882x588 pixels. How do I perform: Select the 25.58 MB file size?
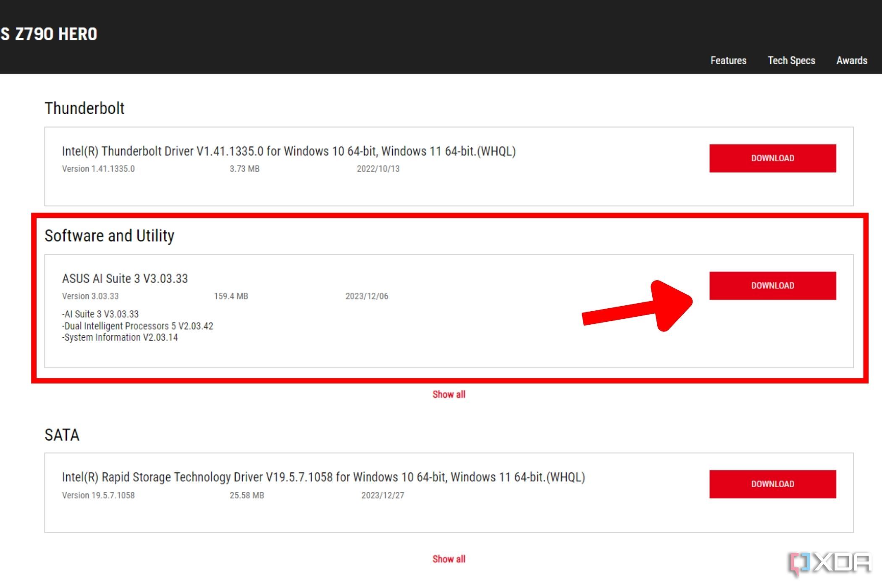pyautogui.click(x=247, y=495)
